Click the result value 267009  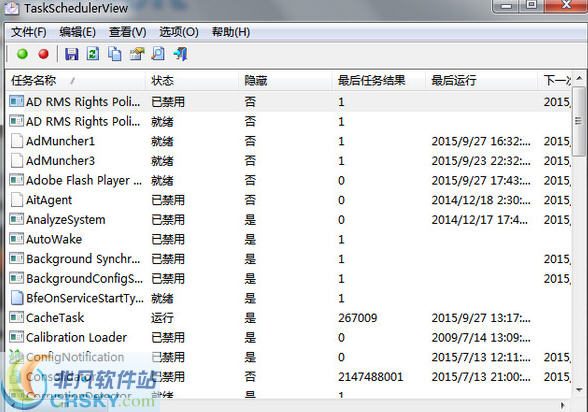357,318
